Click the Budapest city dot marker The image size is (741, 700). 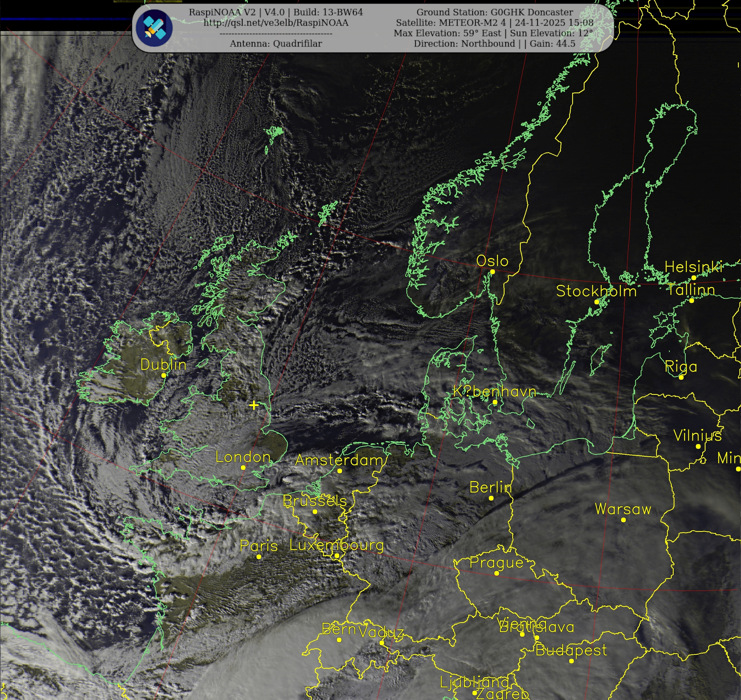click(571, 661)
